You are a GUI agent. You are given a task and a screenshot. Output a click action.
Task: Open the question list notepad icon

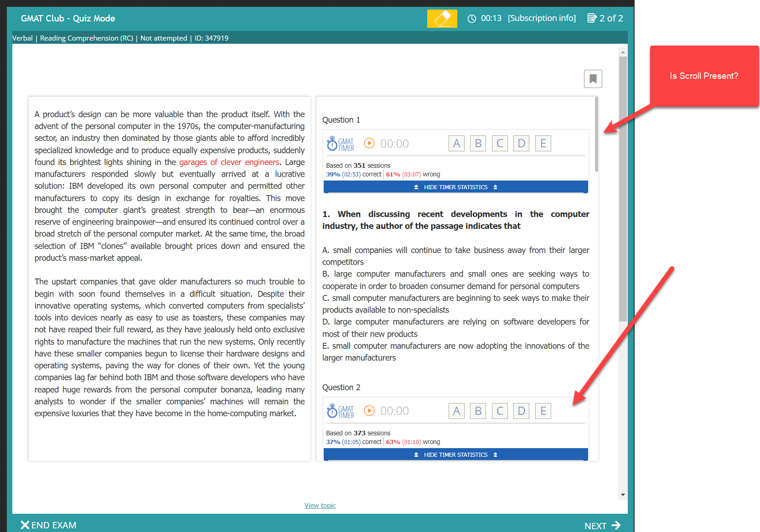coord(592,18)
